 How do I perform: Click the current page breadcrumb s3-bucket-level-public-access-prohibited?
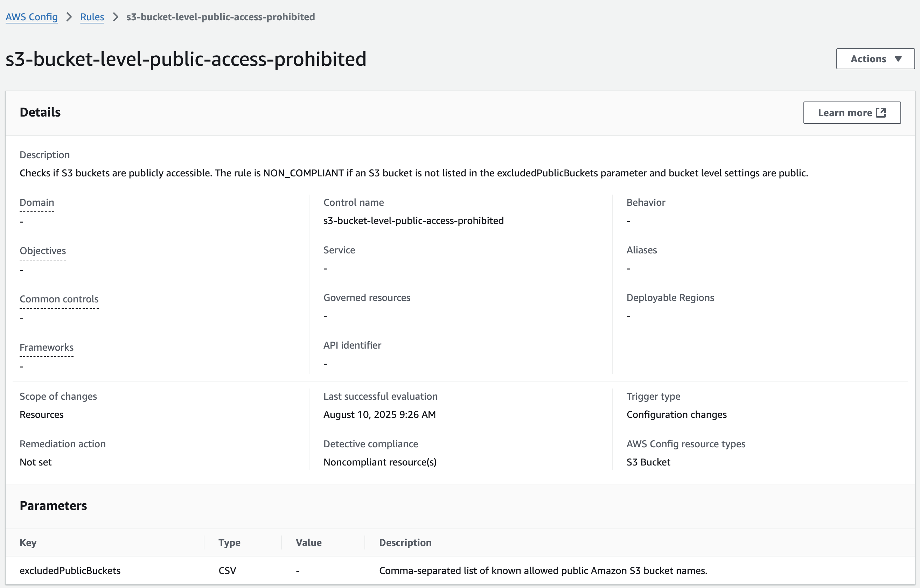pos(221,17)
